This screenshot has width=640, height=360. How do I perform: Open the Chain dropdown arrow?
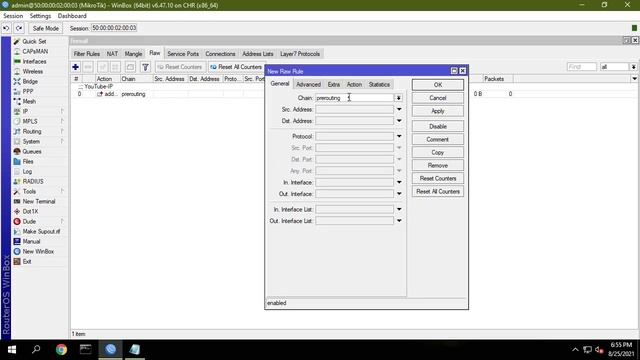(399, 98)
